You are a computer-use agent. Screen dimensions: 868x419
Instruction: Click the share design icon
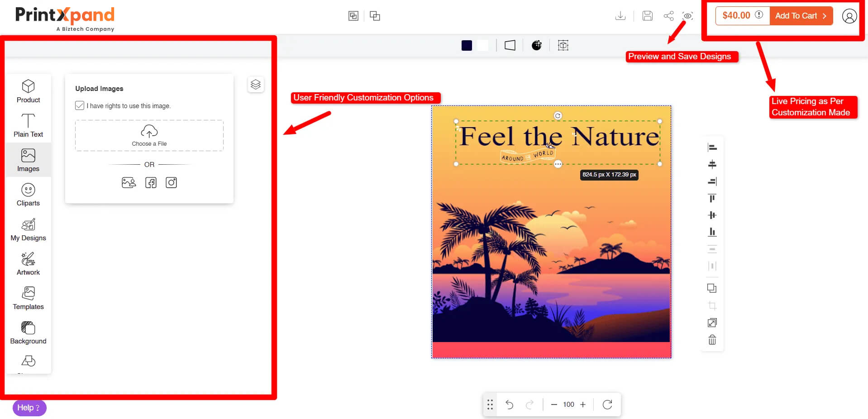coord(668,16)
